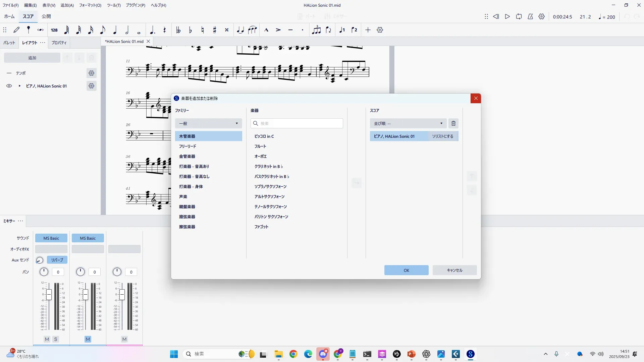Switch to the プロパティ tab
Image resolution: width=644 pixels, height=362 pixels.
59,43
